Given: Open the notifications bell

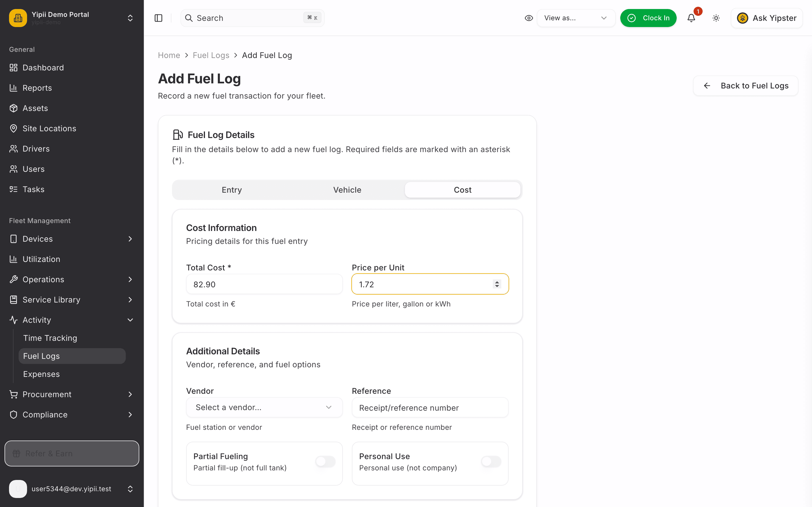Looking at the screenshot, I should pos(691,18).
